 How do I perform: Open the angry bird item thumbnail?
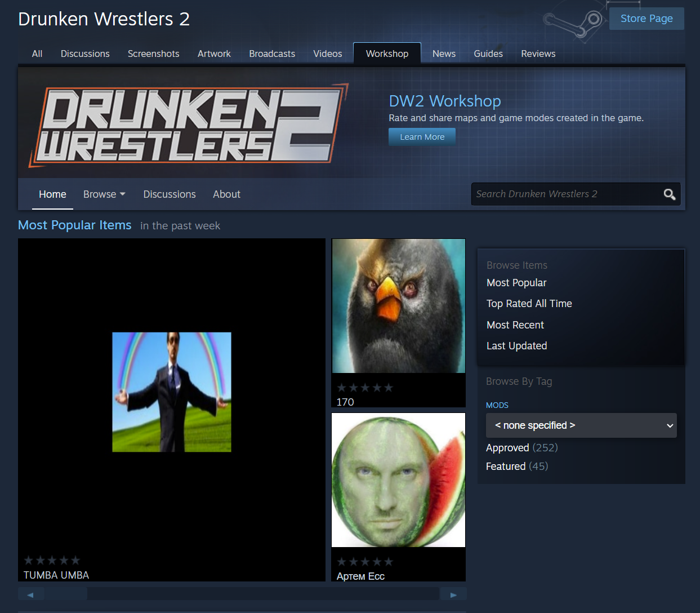point(399,306)
